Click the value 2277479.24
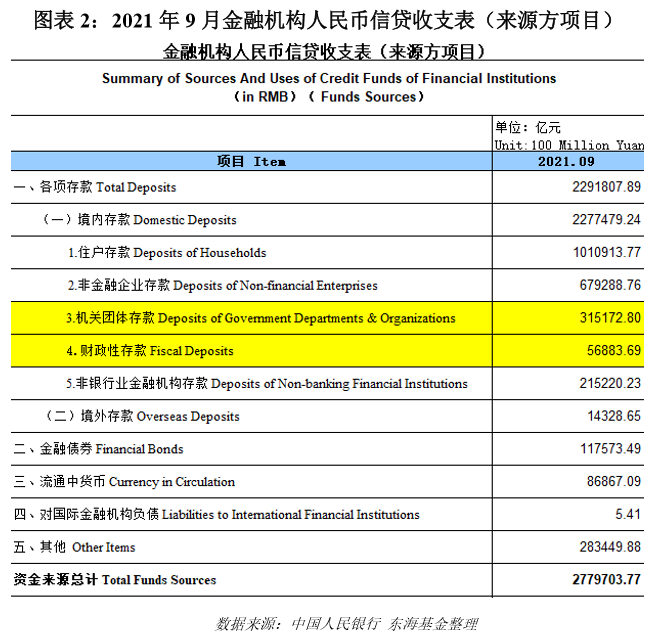Image resolution: width=656 pixels, height=632 pixels. point(606,219)
